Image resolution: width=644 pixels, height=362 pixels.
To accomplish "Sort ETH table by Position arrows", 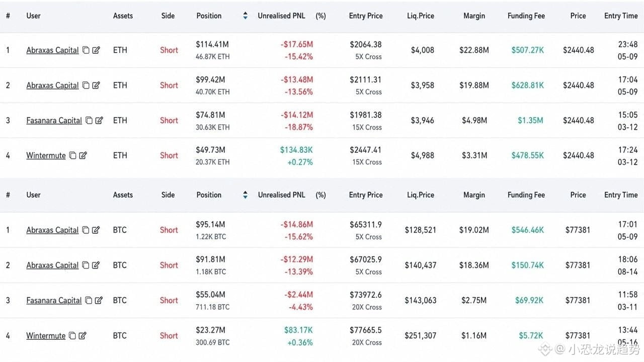I will [x=245, y=16].
